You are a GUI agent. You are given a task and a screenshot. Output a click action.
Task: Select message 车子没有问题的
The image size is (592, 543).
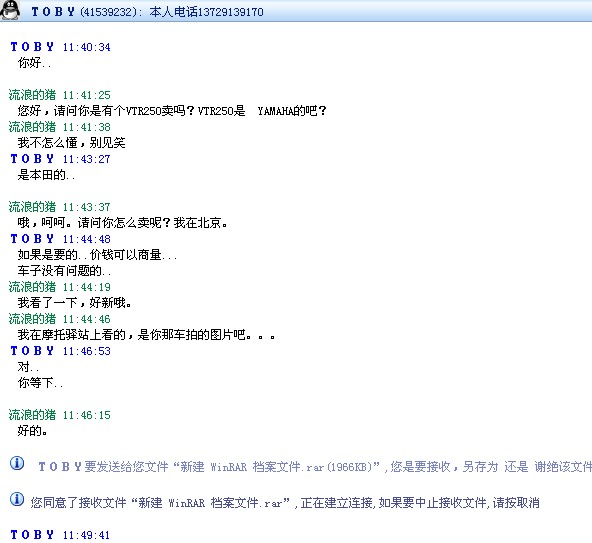[x=64, y=271]
